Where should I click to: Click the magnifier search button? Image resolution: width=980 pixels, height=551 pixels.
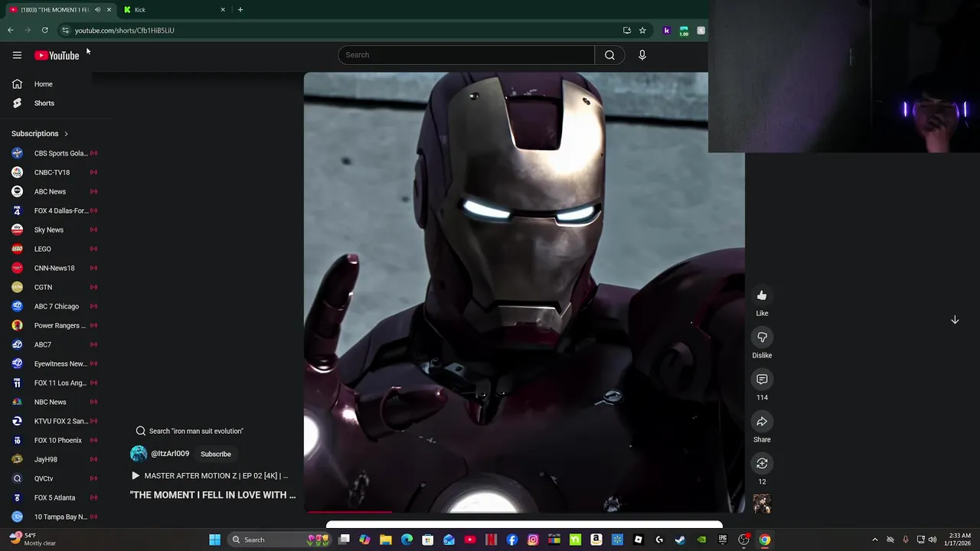click(x=609, y=55)
